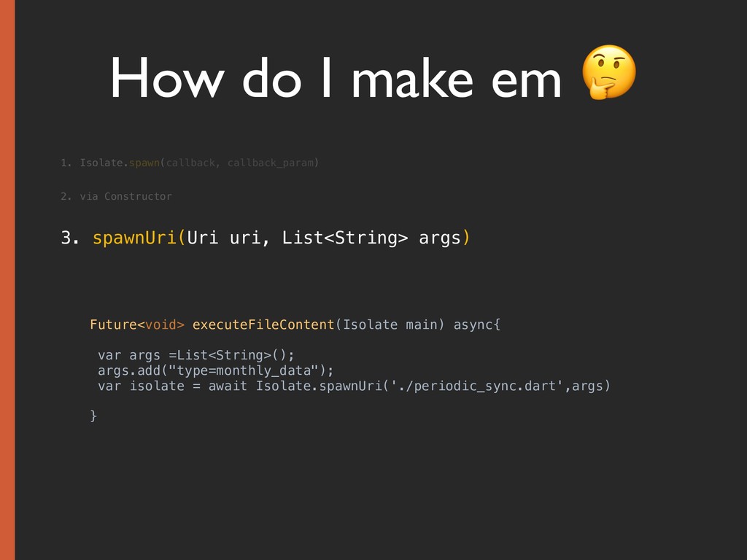Click the yellow 'spawn' word in item one
This screenshot has height=560, width=747.
pos(144,163)
